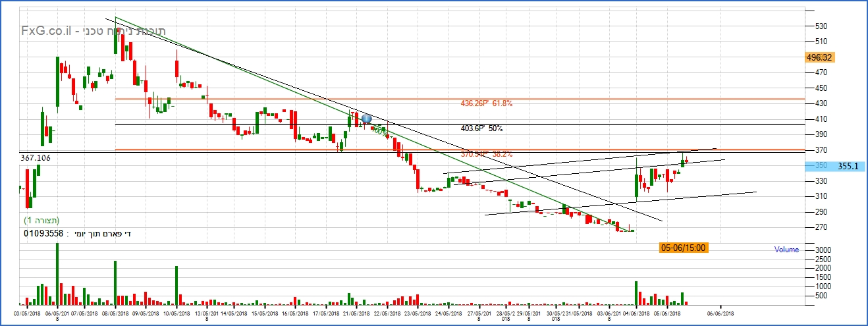
Task: Click the 16/05/2018 date label
Action: pos(295,313)
